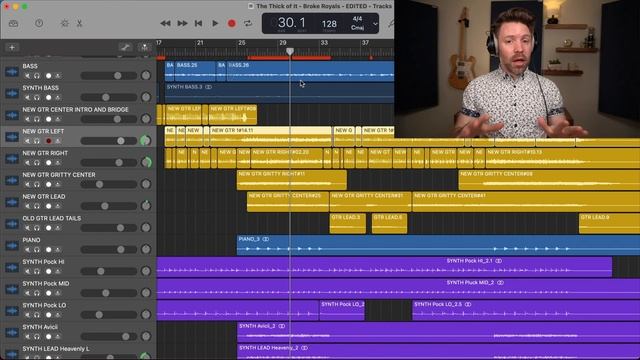
Task: Click the red Record button
Action: (231, 23)
